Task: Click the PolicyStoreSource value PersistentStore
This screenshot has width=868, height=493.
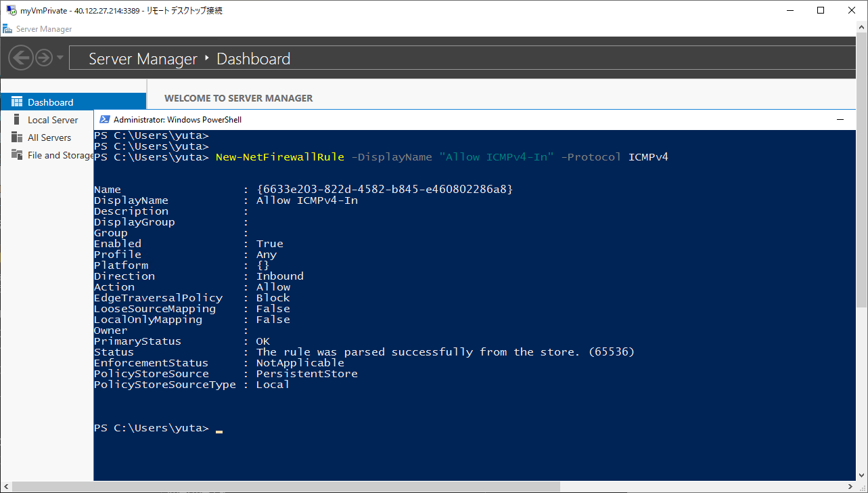Action: point(306,374)
